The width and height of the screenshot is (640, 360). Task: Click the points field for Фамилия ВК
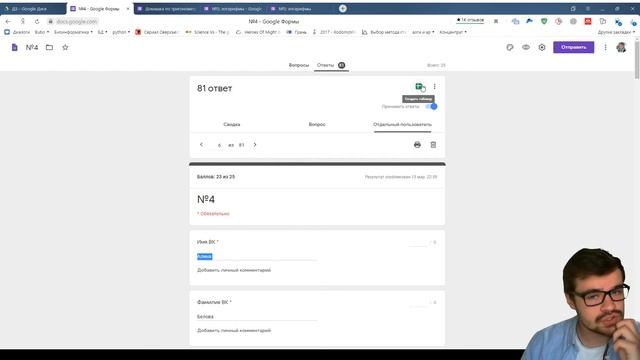(x=418, y=302)
